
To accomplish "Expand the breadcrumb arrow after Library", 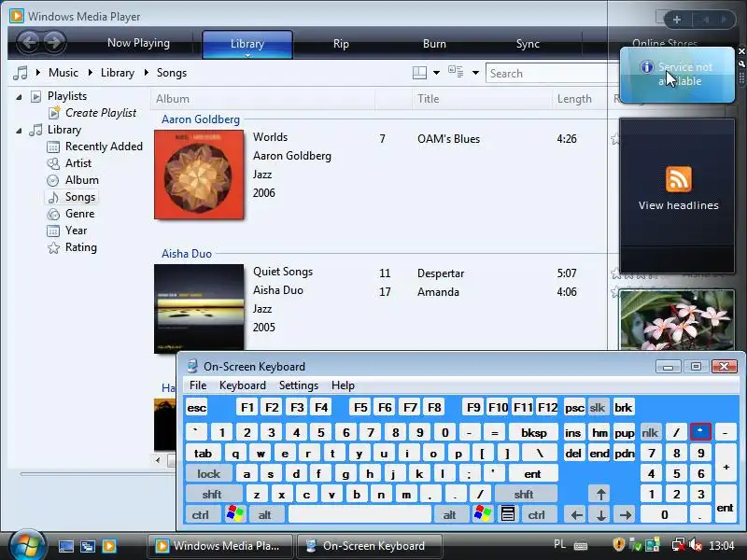I will [147, 73].
